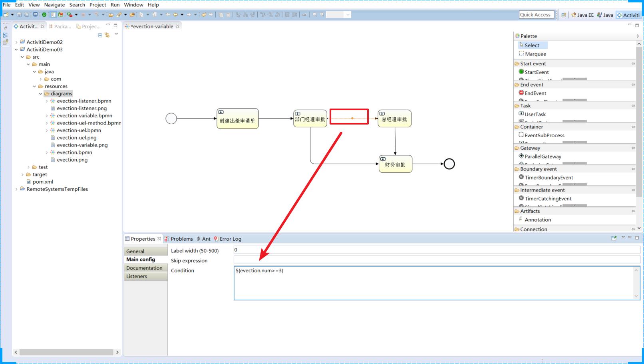Click the Condition text area
This screenshot has height=364, width=644.
[x=437, y=283]
